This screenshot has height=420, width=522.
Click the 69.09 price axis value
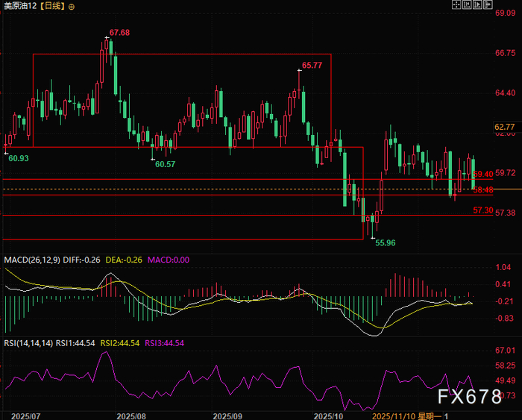click(506, 13)
